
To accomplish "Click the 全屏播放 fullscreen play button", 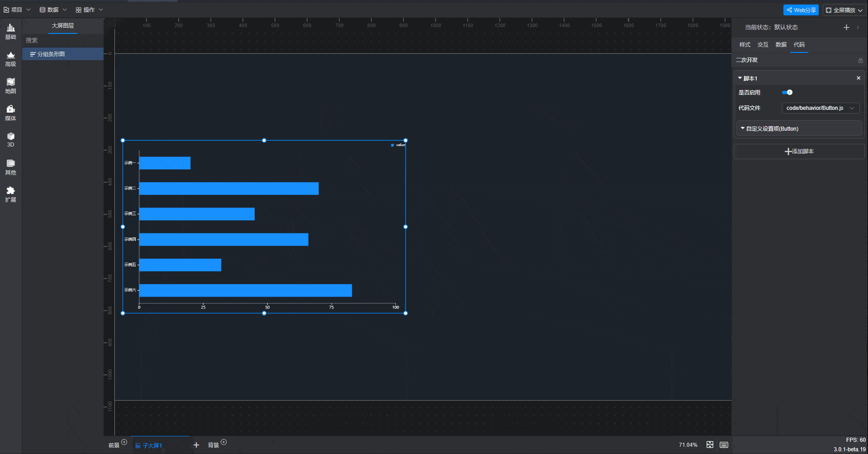I will click(844, 10).
